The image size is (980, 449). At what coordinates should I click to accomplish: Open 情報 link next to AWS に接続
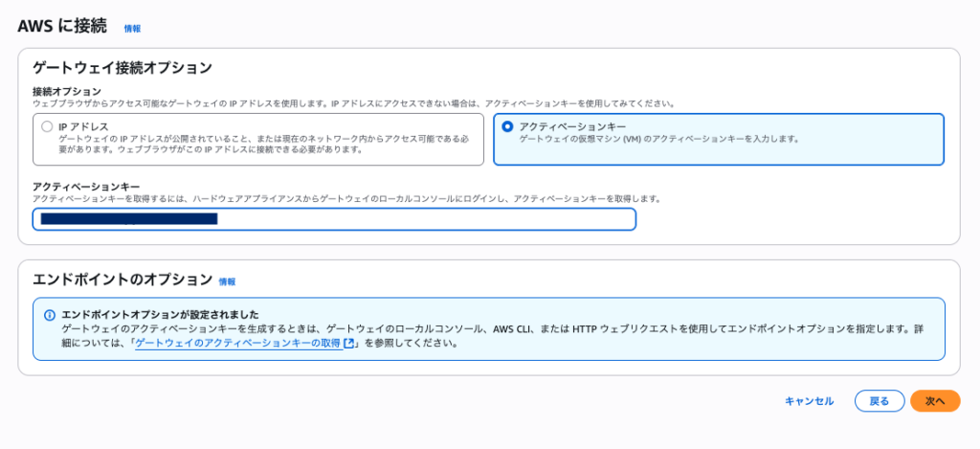click(x=132, y=29)
